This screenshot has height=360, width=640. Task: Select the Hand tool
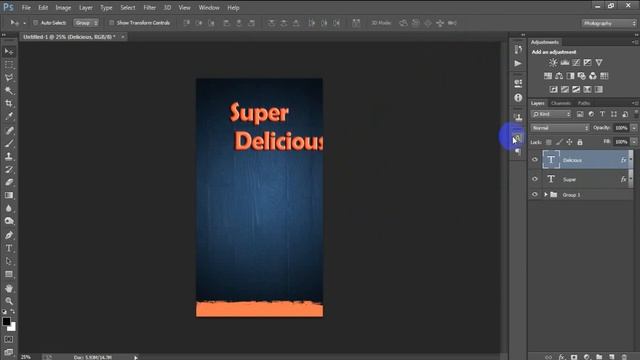[x=9, y=288]
